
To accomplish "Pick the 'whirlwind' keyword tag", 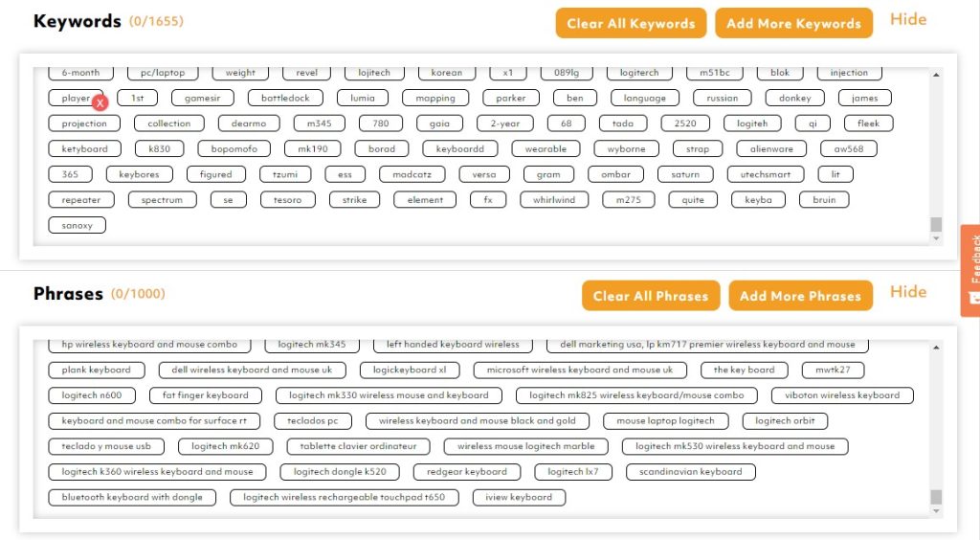I will [x=554, y=200].
